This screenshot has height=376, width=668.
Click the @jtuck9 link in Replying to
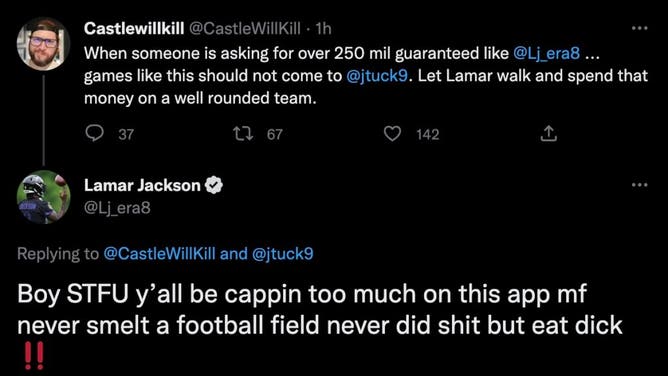click(283, 254)
